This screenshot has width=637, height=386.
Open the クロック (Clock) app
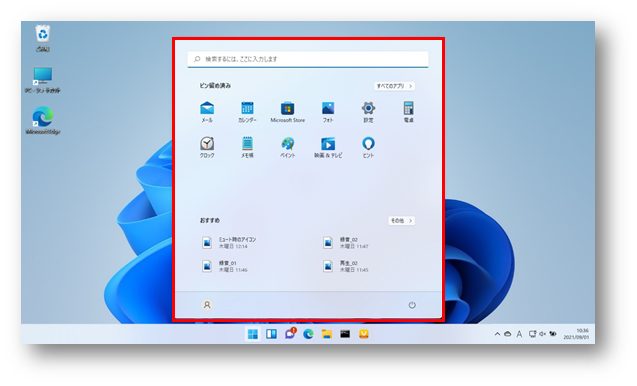(x=207, y=147)
